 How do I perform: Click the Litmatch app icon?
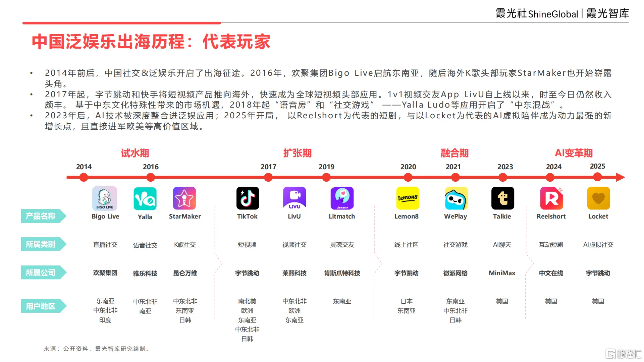point(342,198)
